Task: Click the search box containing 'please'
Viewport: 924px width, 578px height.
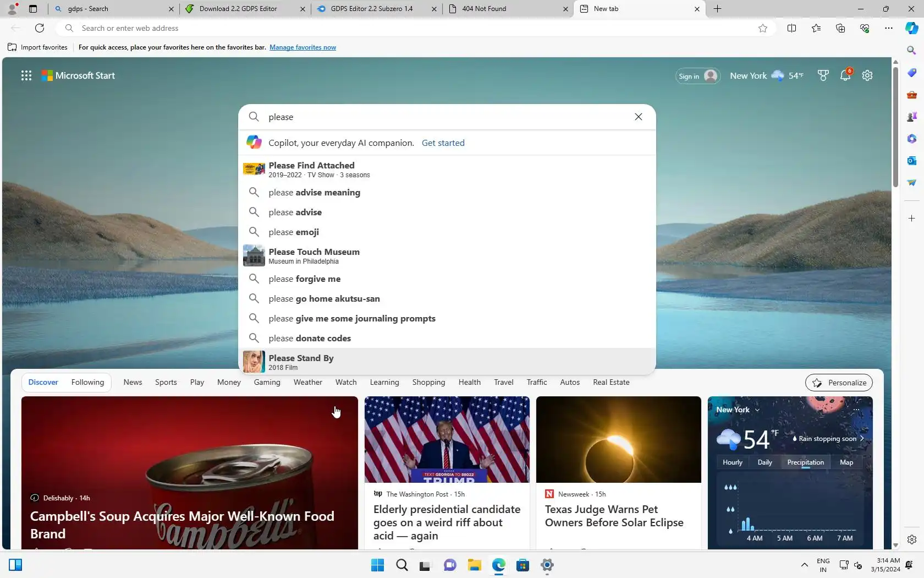Action: [x=447, y=117]
